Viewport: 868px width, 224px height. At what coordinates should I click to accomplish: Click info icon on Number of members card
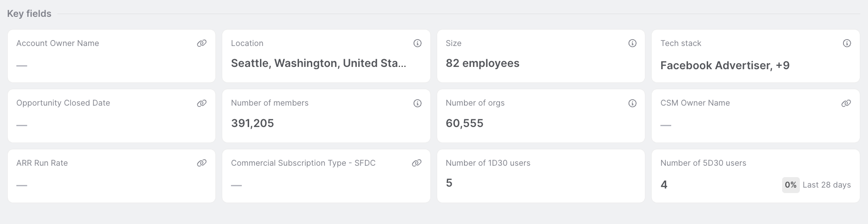click(x=417, y=103)
